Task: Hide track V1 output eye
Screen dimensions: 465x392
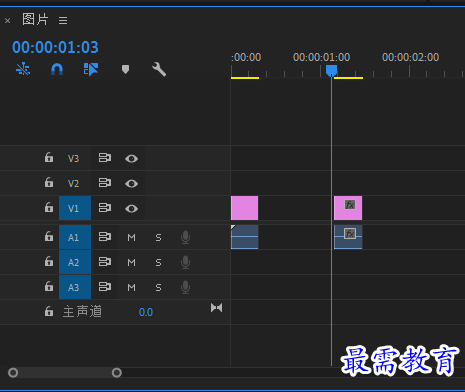Action: tap(131, 209)
